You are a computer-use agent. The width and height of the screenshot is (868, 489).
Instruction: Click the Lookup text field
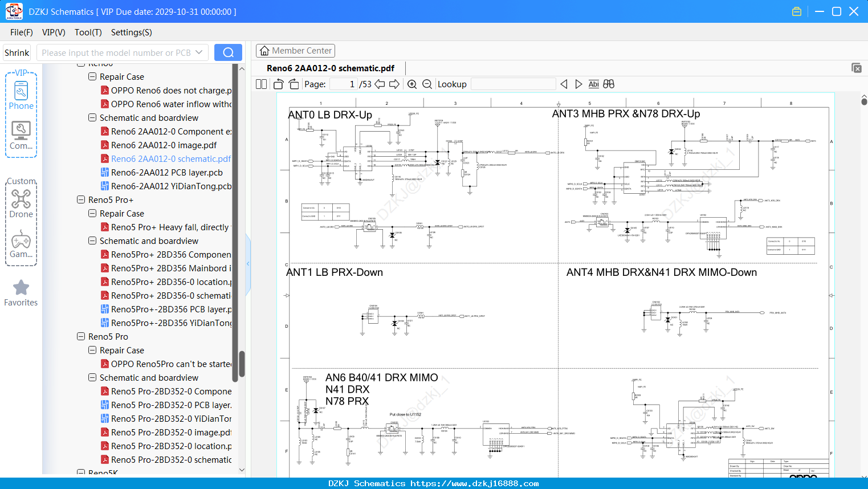tap(514, 84)
